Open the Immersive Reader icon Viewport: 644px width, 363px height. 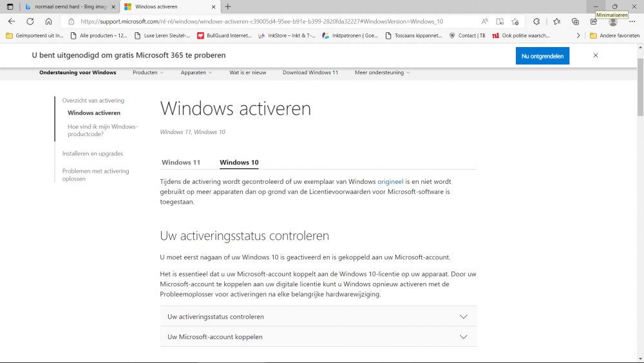tap(500, 21)
